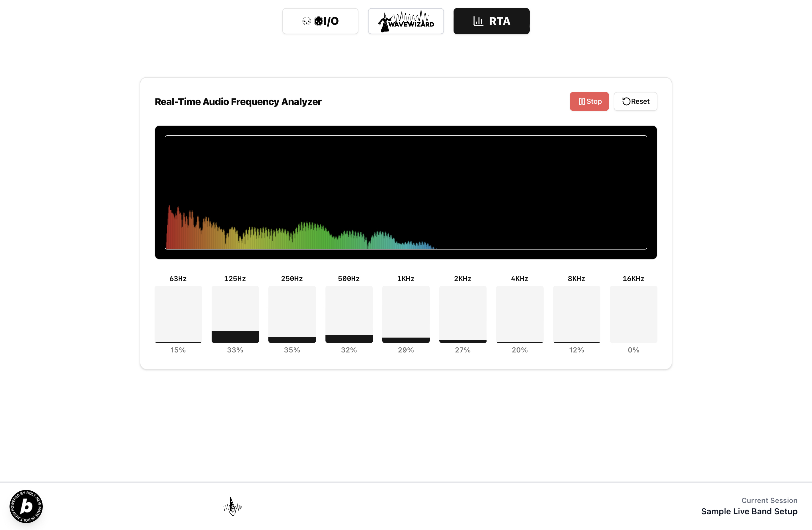
Task: Click the small wizard logo in footer
Action: click(x=232, y=507)
